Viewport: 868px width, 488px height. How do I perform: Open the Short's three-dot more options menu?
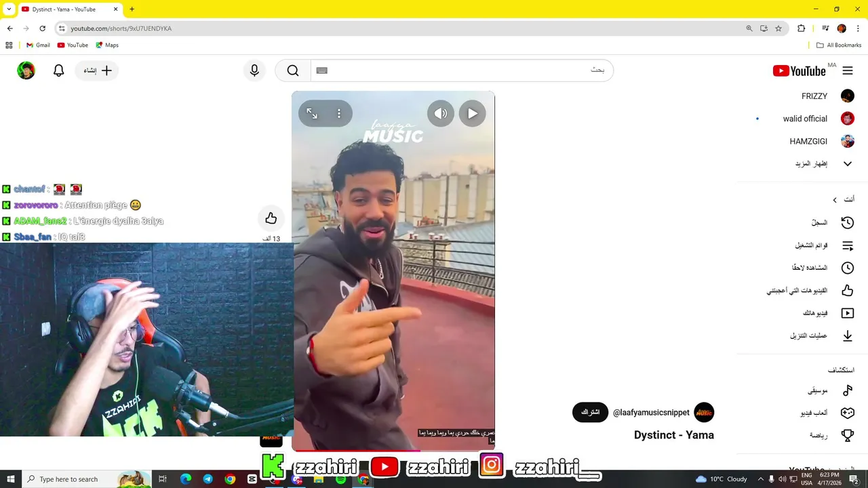(x=339, y=114)
